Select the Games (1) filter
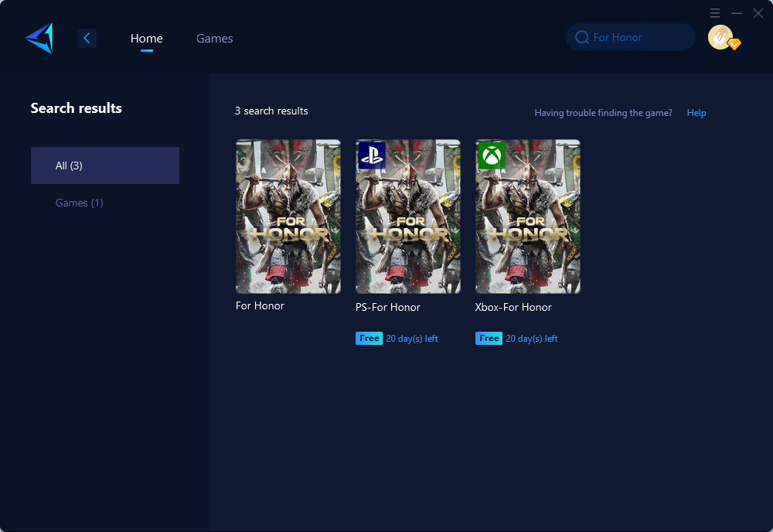The height and width of the screenshot is (532, 773). pos(79,203)
